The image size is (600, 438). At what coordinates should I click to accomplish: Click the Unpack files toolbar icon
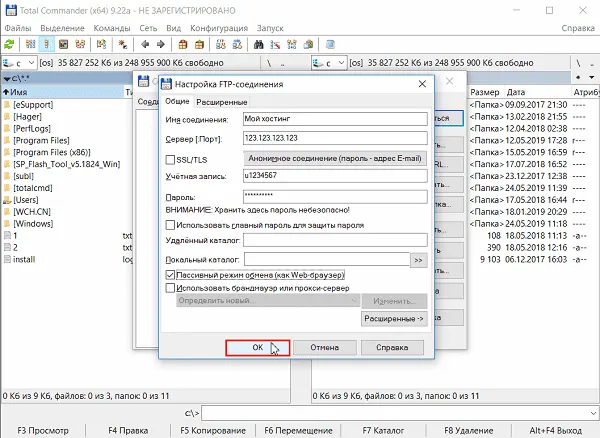pyautogui.click(x=199, y=44)
